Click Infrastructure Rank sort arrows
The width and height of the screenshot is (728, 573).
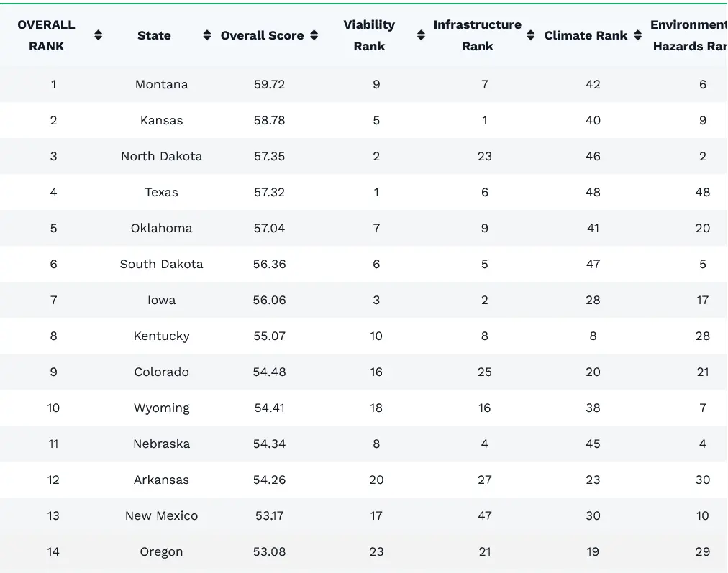tap(531, 35)
